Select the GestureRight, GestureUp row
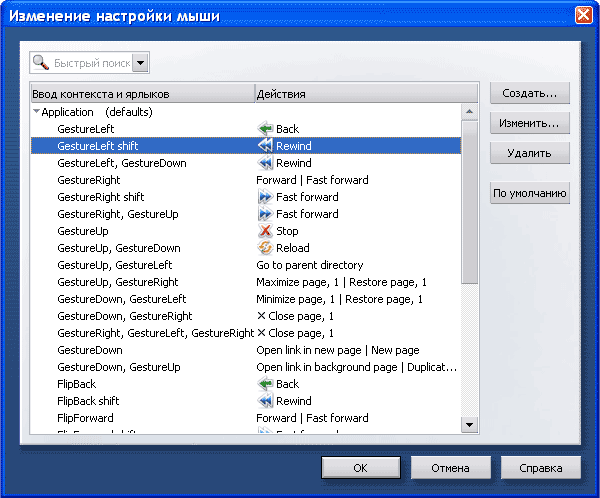The image size is (600, 498). click(246, 214)
